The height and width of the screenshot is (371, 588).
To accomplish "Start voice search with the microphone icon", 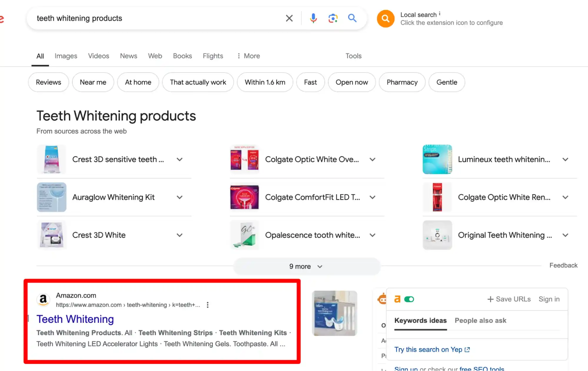I will (x=313, y=18).
